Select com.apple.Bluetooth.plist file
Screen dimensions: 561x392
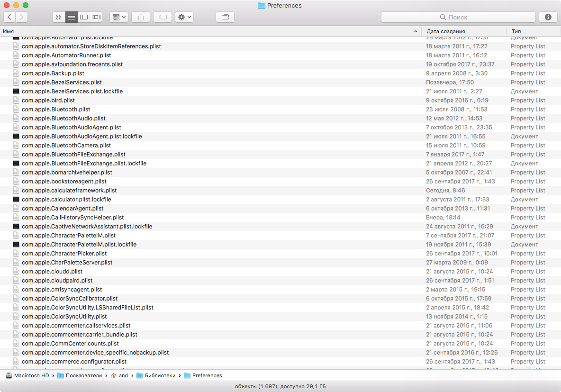[56, 109]
